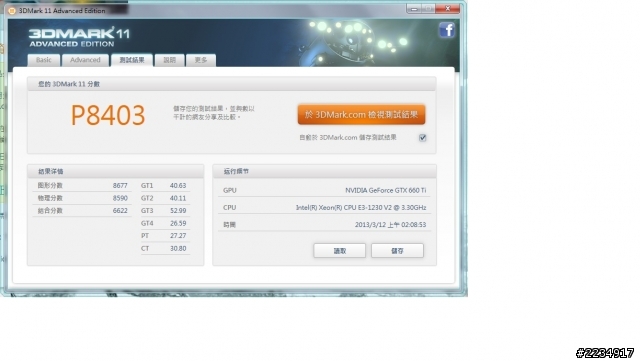Select the combined score value 6622
Screen dimensions: 640x361
120,211
